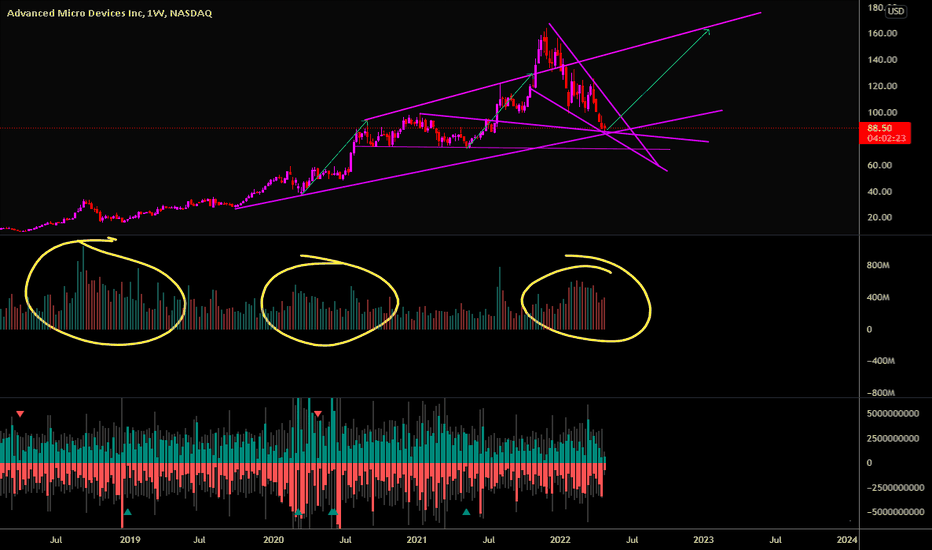The width and height of the screenshot is (932, 550).
Task: Click the 04:02:23 bar countdown timer
Action: pos(886,138)
